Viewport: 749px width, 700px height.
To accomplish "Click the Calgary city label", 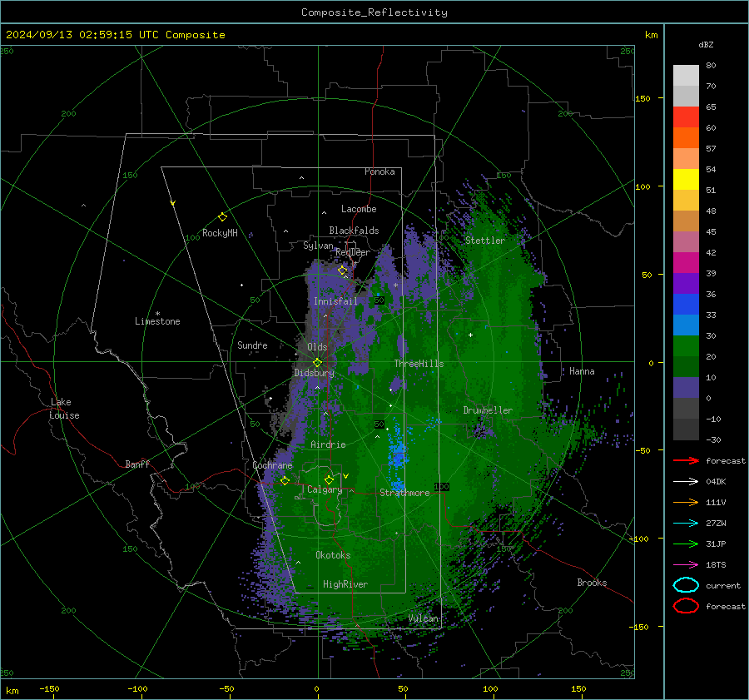I will pos(325,489).
